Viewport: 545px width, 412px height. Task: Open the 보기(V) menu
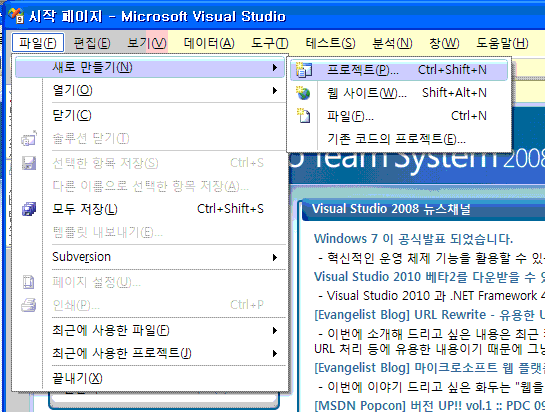point(147,43)
